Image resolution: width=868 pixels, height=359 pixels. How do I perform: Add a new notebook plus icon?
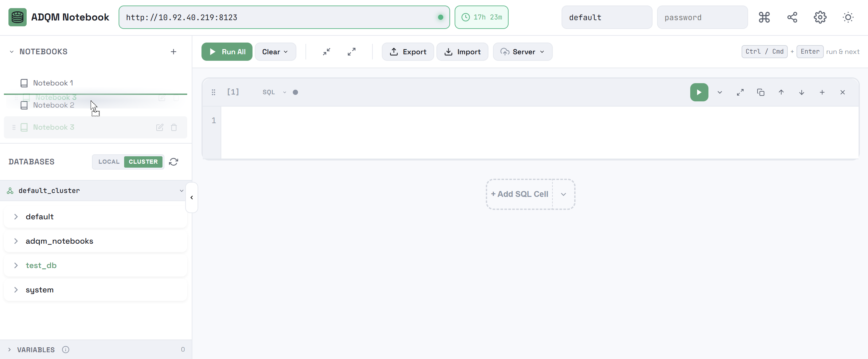[x=174, y=52]
